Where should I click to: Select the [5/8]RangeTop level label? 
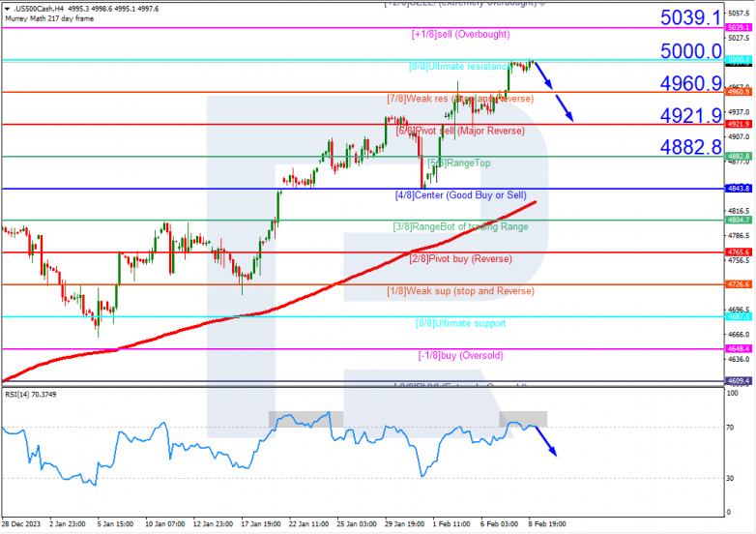click(x=459, y=163)
